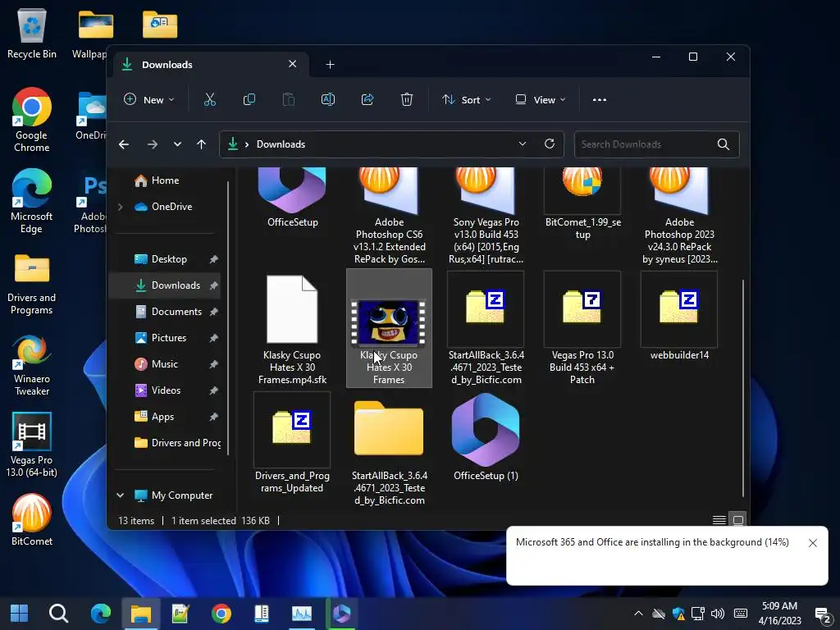Open Microsoft Edge desktop shortcut
Viewport: 840px width, 630px height.
tap(32, 202)
